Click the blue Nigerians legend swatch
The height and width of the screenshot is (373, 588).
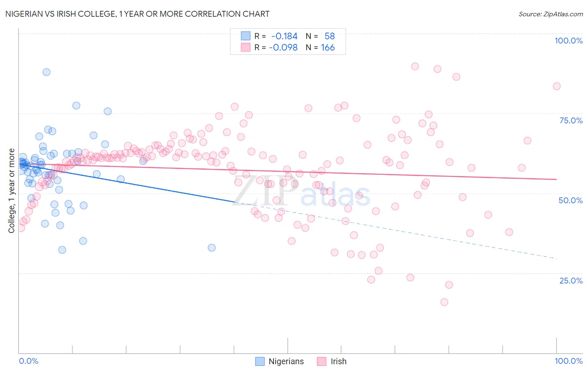260,361
